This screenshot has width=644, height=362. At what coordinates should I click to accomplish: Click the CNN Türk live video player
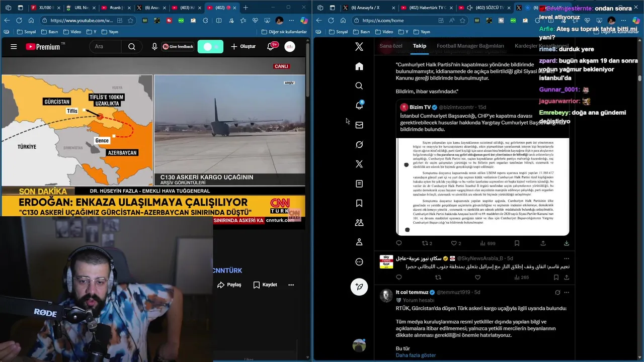pos(153,143)
